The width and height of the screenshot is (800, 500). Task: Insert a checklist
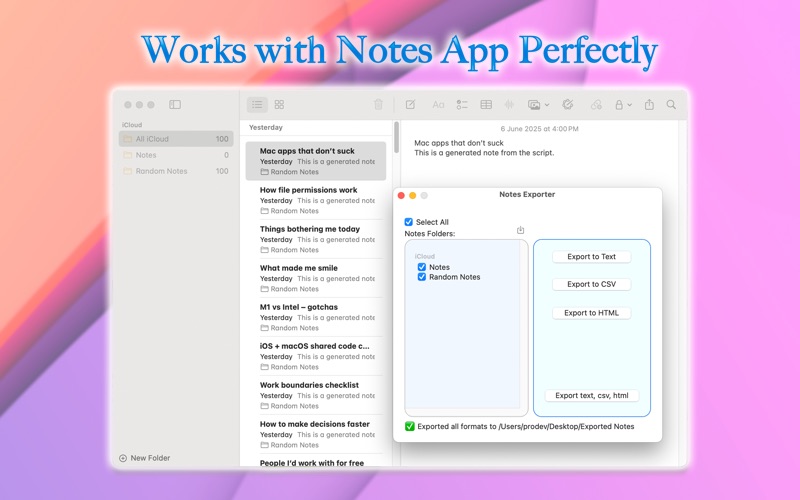462,105
